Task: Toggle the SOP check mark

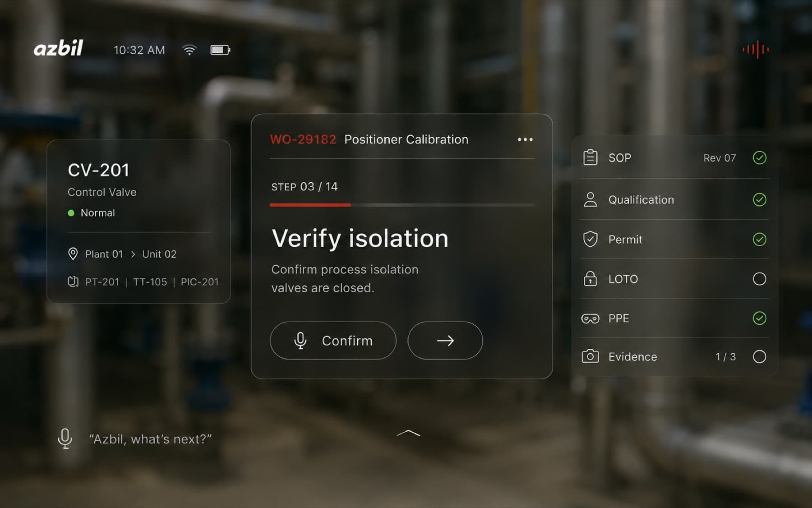Action: [760, 157]
